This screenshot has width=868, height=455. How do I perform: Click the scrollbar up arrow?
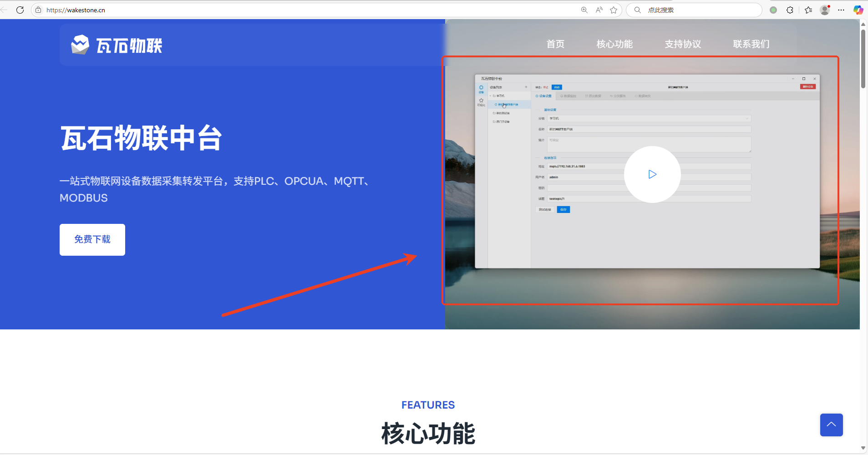[x=863, y=24]
